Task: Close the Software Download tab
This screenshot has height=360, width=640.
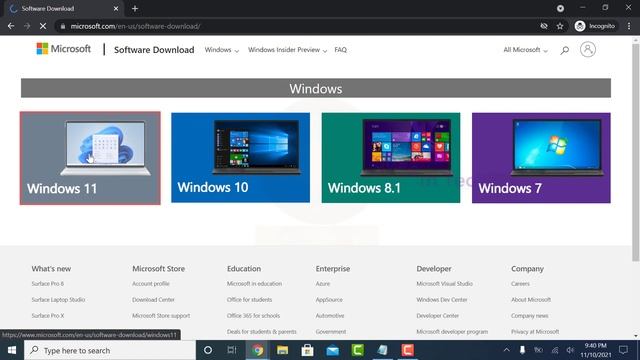Action: pos(116,8)
